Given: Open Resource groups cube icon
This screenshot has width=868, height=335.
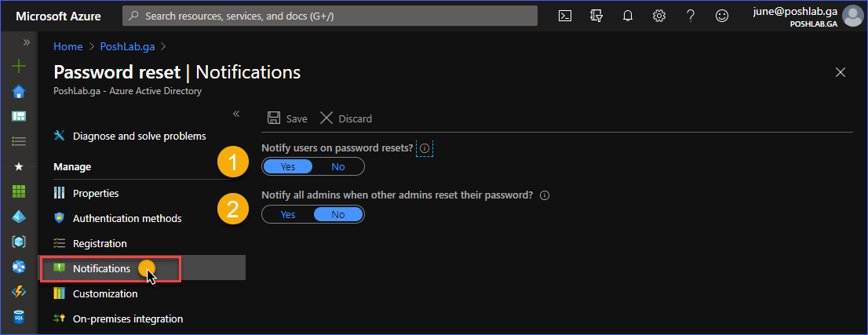Looking at the screenshot, I should coord(19,242).
